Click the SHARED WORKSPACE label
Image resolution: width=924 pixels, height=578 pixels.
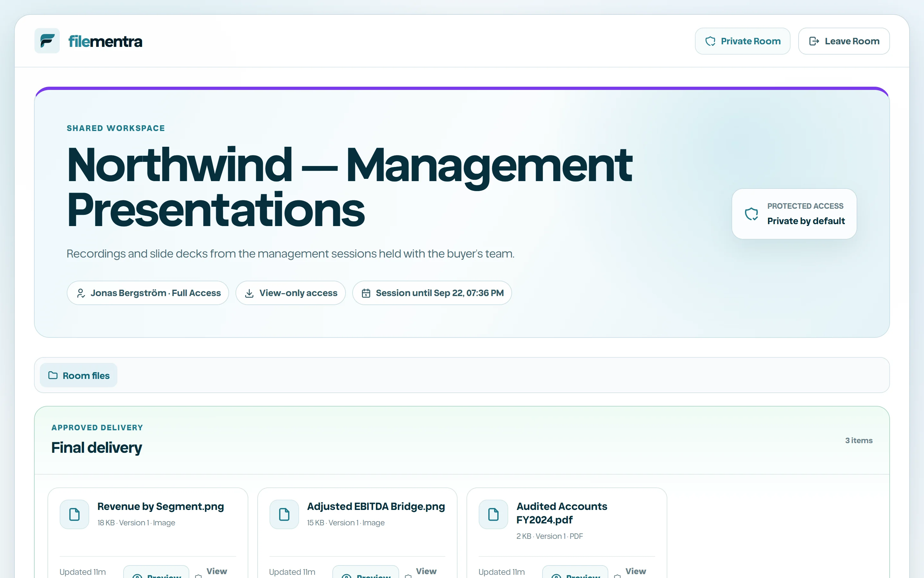(116, 128)
